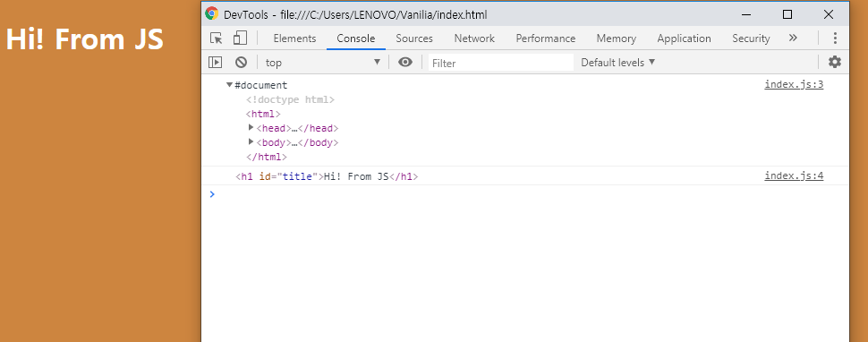Follow the index.js:4 source link

click(794, 176)
